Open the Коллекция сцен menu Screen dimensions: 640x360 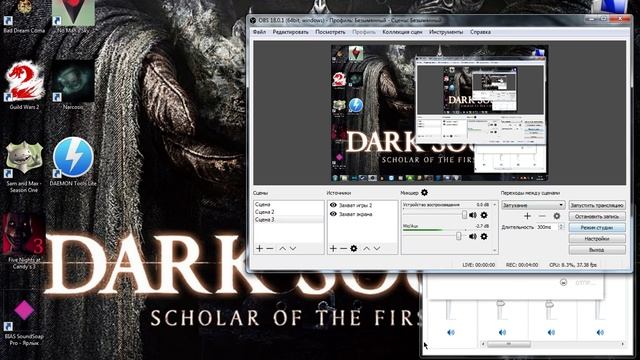(x=402, y=32)
